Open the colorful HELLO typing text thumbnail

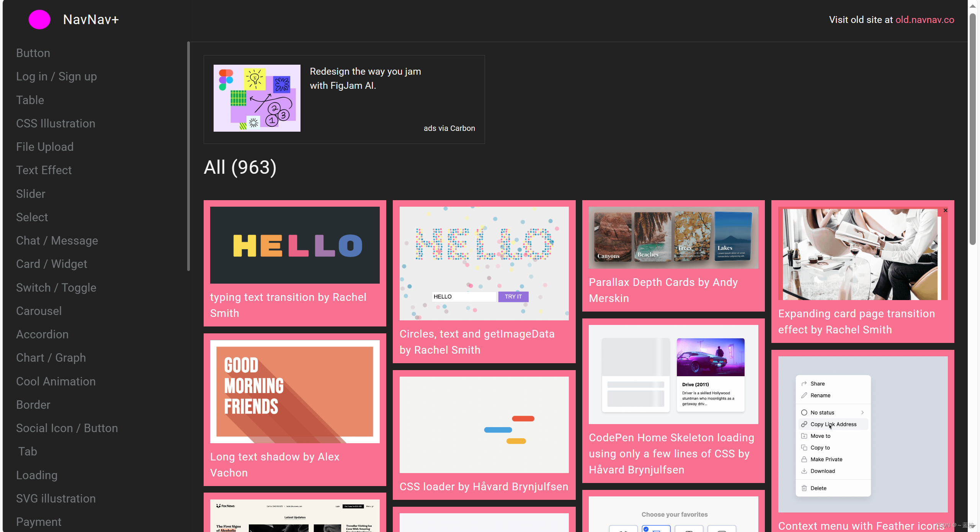point(295,245)
